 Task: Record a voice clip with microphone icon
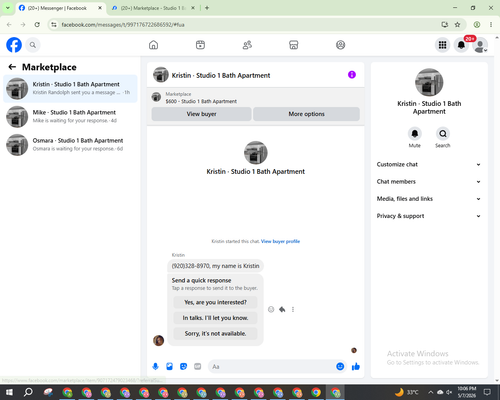tap(155, 367)
